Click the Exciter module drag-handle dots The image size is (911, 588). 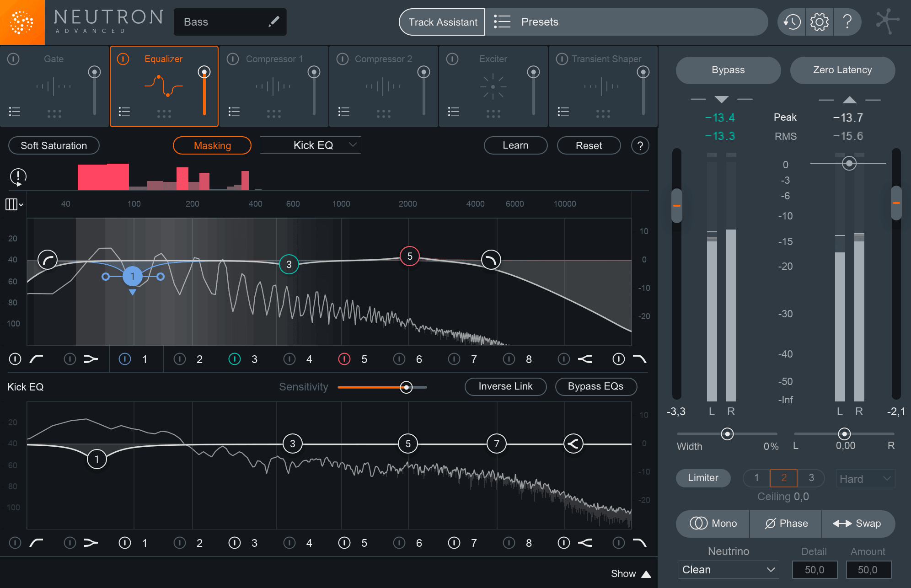point(493,114)
